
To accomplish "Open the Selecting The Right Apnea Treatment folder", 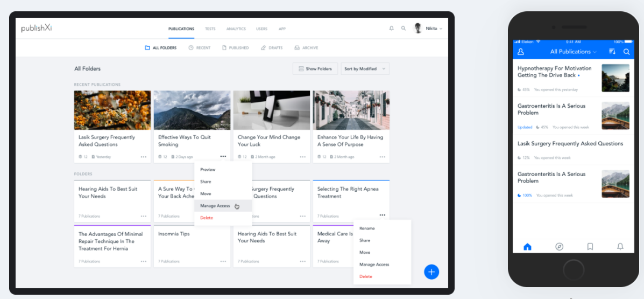I will coord(351,201).
